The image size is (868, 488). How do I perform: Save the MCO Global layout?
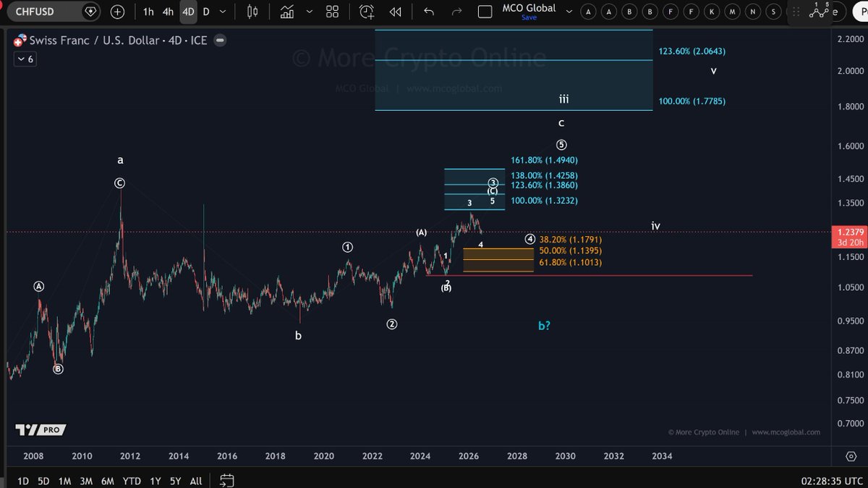[x=529, y=18]
